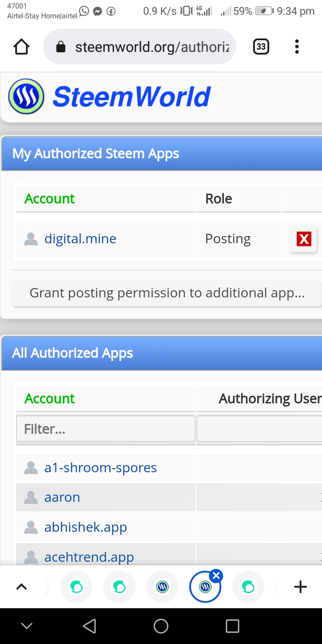Open the browser three-dot menu
322x644 pixels.
pos(297,47)
